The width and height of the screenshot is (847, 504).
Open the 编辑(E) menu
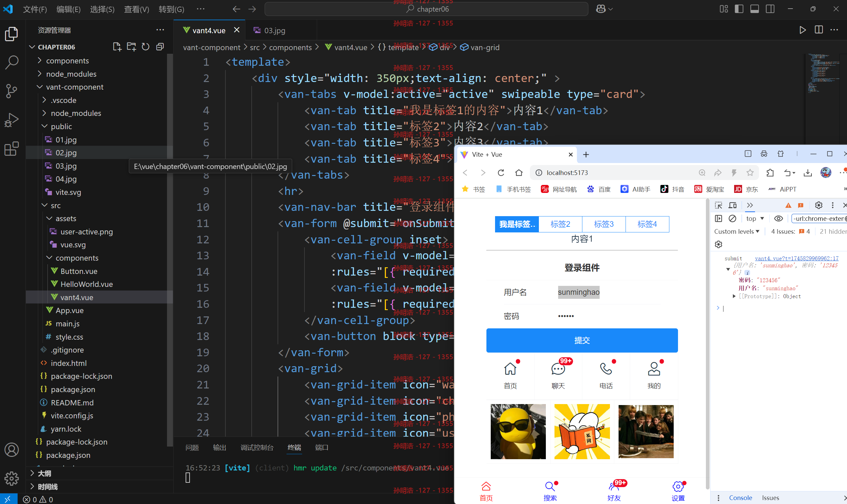click(x=69, y=9)
